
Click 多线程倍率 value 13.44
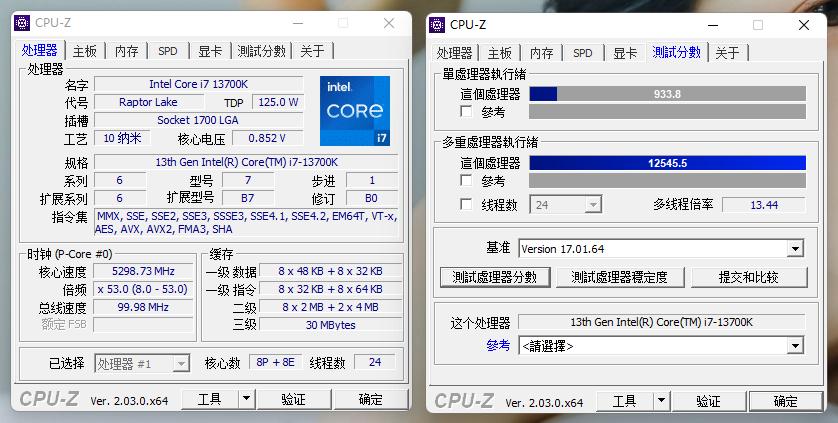764,205
